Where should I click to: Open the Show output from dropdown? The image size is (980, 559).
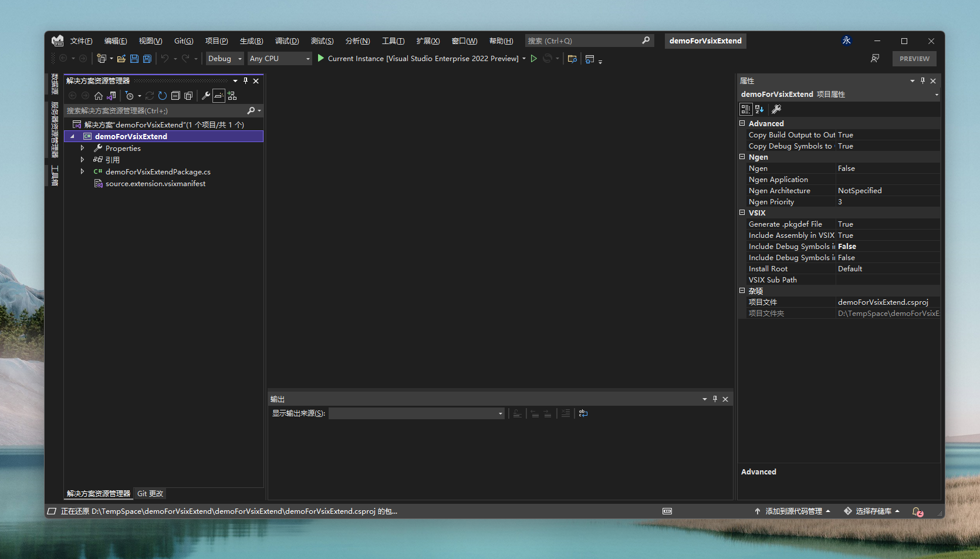[x=416, y=413]
